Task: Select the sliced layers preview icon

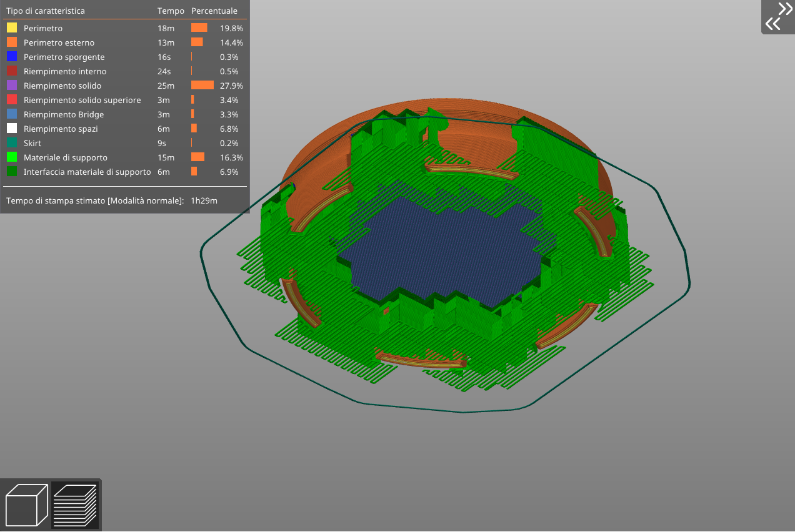Action: click(75, 505)
